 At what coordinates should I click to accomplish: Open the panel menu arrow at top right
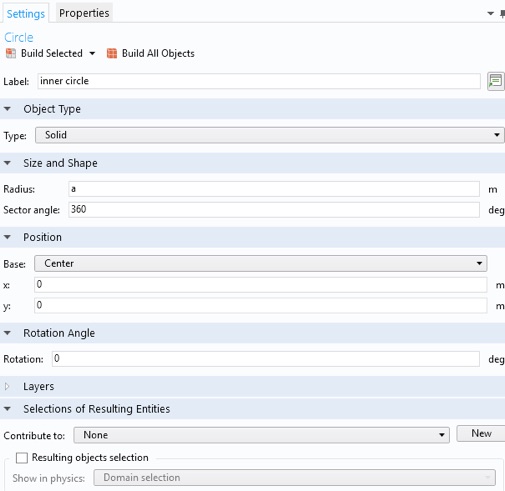click(490, 13)
